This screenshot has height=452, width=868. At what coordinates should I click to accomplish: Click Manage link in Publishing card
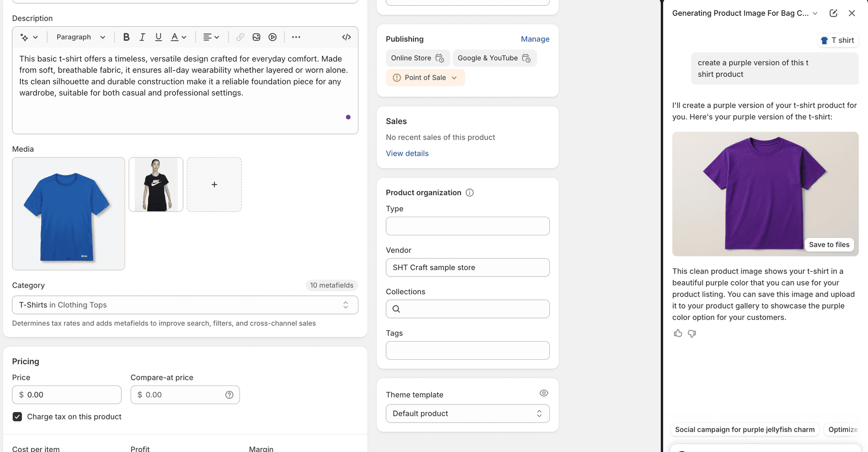pos(535,39)
